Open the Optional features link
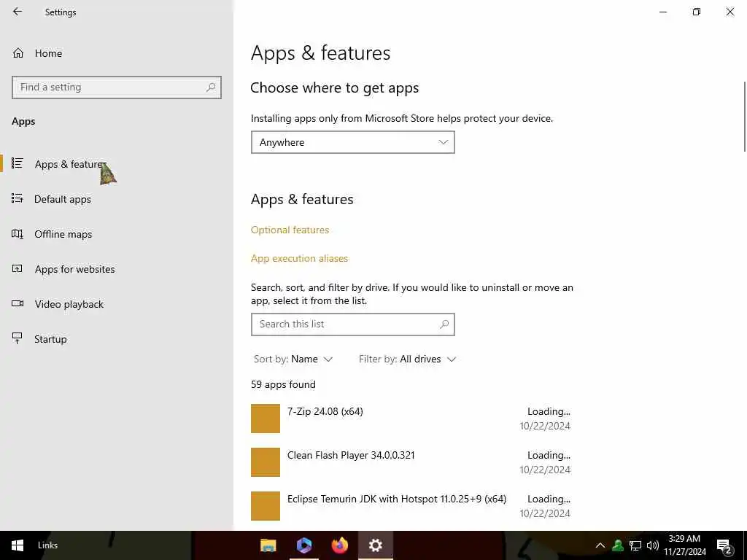 290,230
